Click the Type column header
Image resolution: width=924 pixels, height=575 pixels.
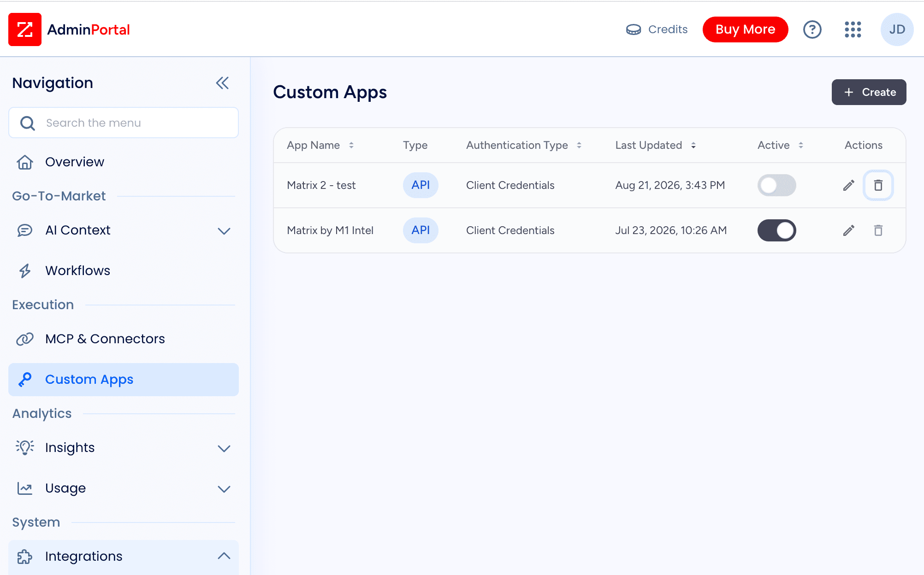(x=415, y=145)
